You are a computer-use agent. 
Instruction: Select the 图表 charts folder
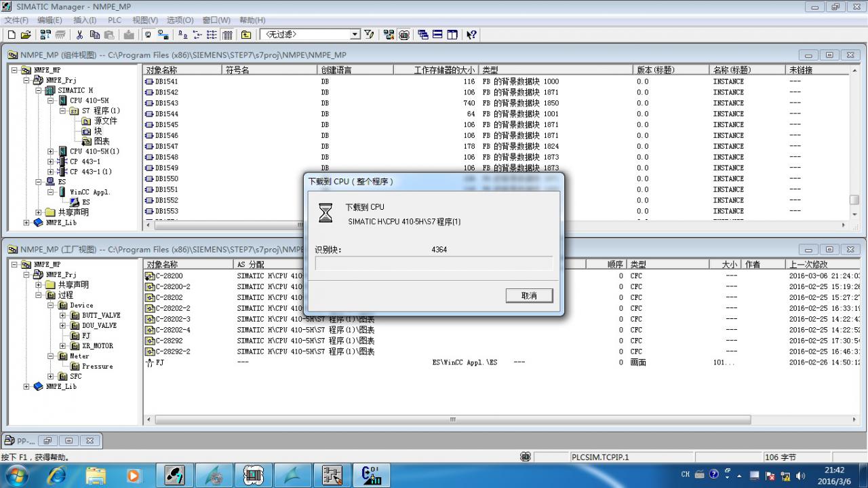click(96, 141)
